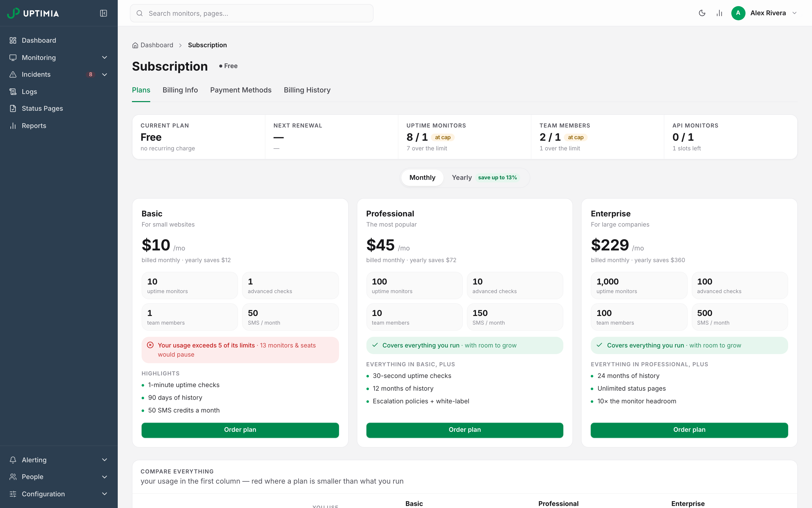812x508 pixels.
Task: Click the Configuration sliders icon
Action: (x=13, y=494)
